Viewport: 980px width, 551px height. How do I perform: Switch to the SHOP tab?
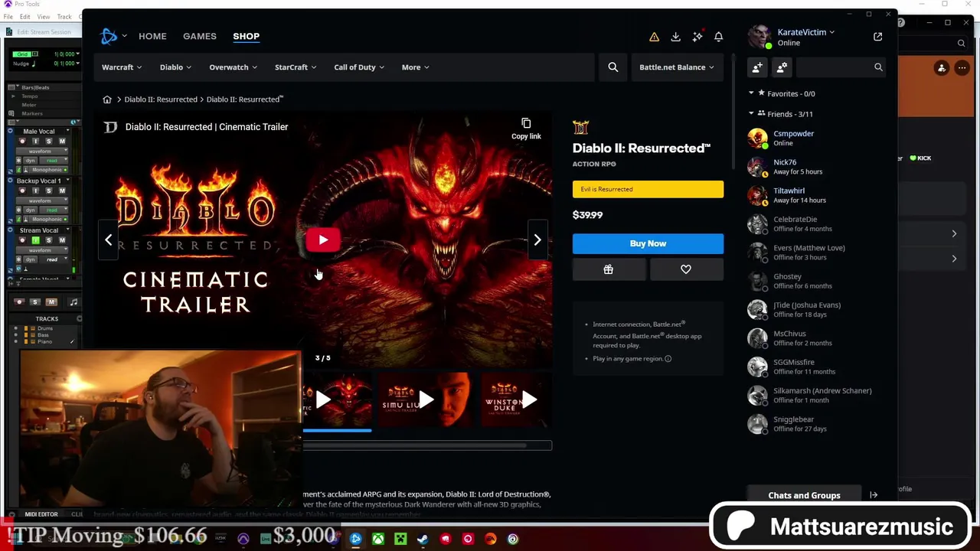click(x=247, y=36)
